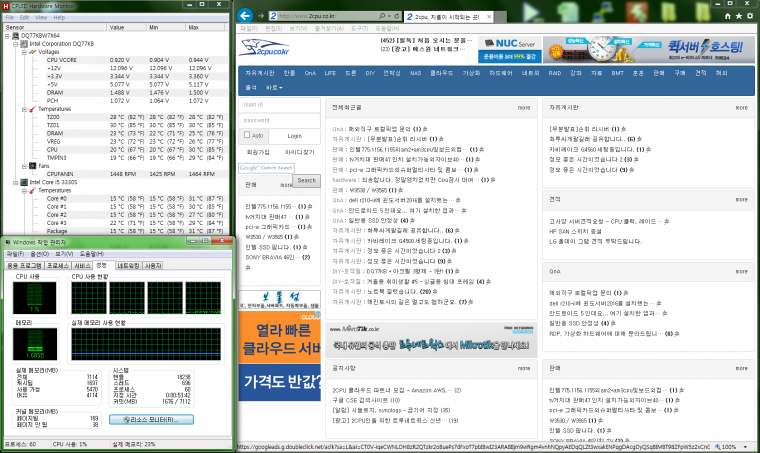Click the Intel Core i5 chip icon
Viewport: 760px width, 453px height.
(x=24, y=182)
